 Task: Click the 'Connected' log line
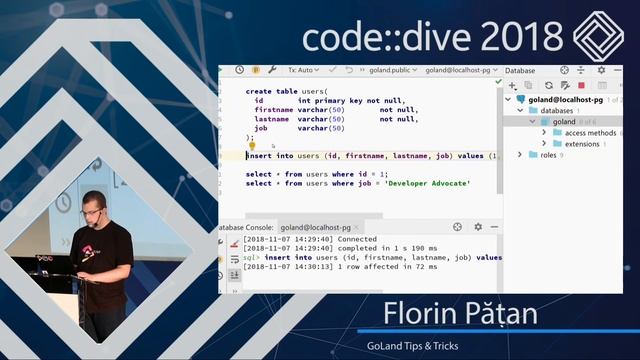tap(310, 239)
